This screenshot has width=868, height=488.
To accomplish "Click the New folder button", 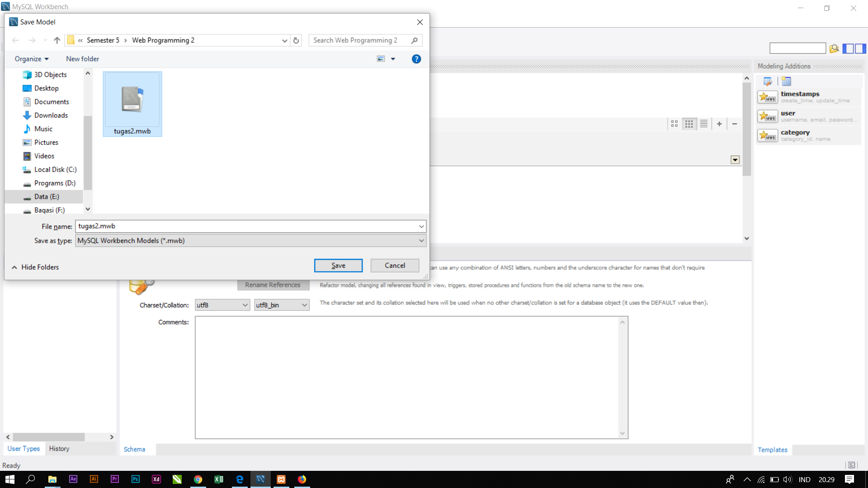I will click(x=82, y=59).
